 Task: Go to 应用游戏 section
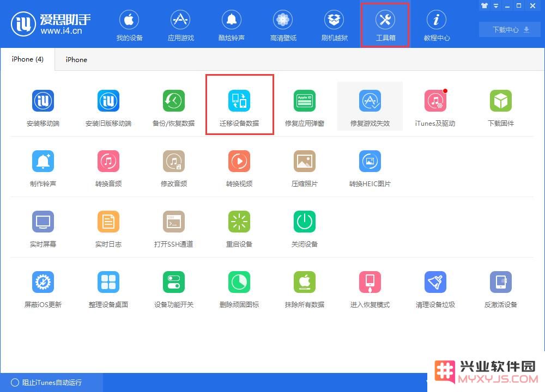180,26
